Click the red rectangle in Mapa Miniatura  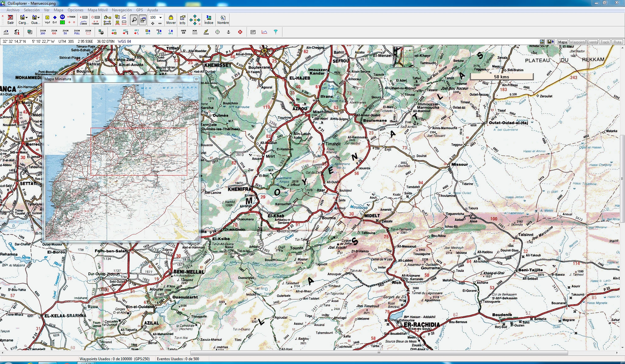pyautogui.click(x=139, y=151)
